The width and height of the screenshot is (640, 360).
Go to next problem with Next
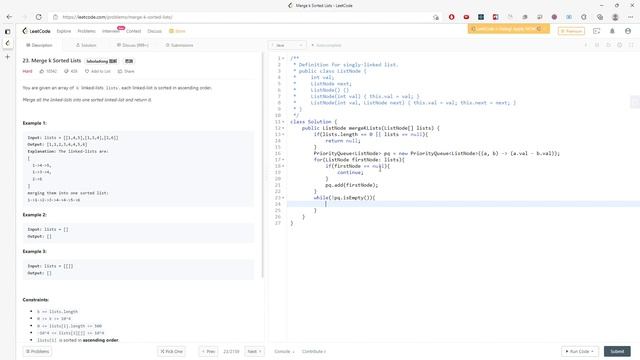click(254, 351)
